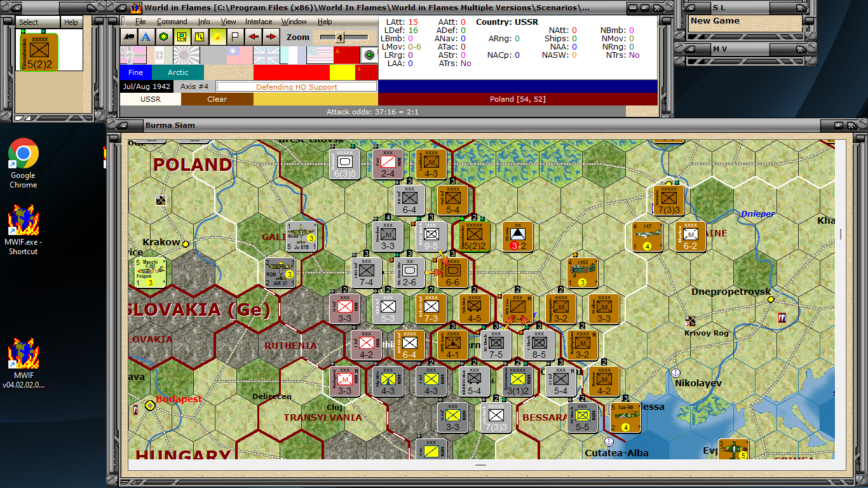Toggle the sun weather toolbar button
The image size is (868, 488).
tap(217, 37)
